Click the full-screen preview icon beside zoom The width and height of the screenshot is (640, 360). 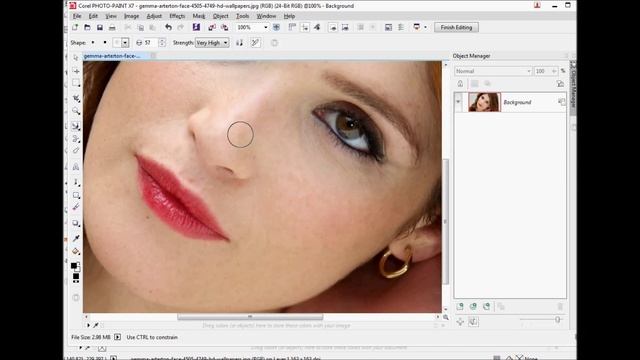pos(276,27)
